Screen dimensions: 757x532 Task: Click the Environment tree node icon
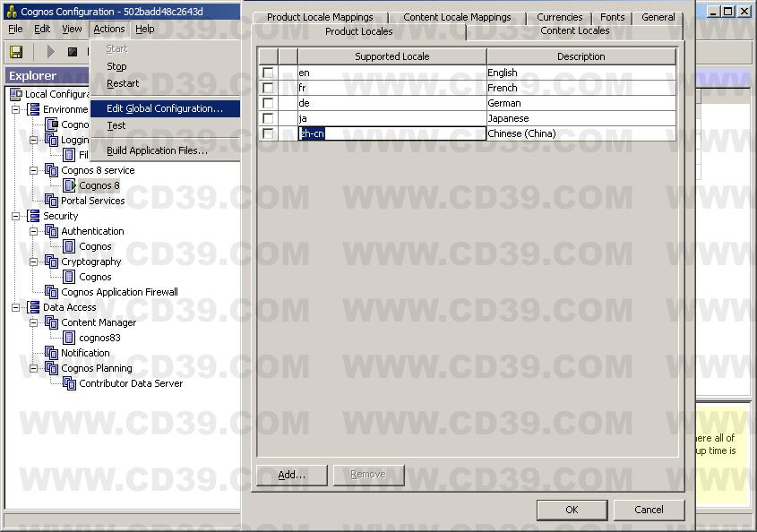(x=34, y=109)
